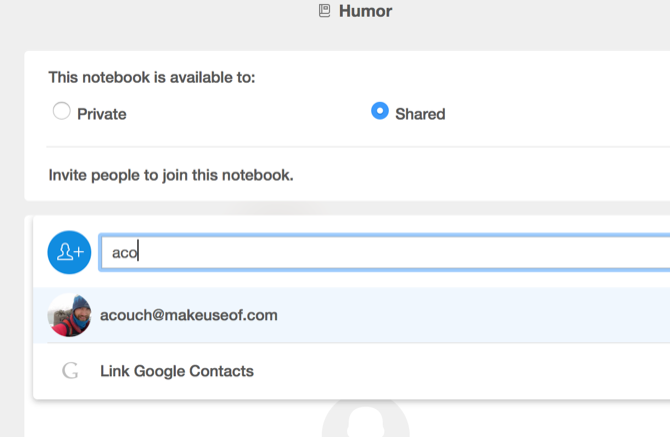Click the typed text aco
This screenshot has height=437, width=670.
(x=124, y=253)
